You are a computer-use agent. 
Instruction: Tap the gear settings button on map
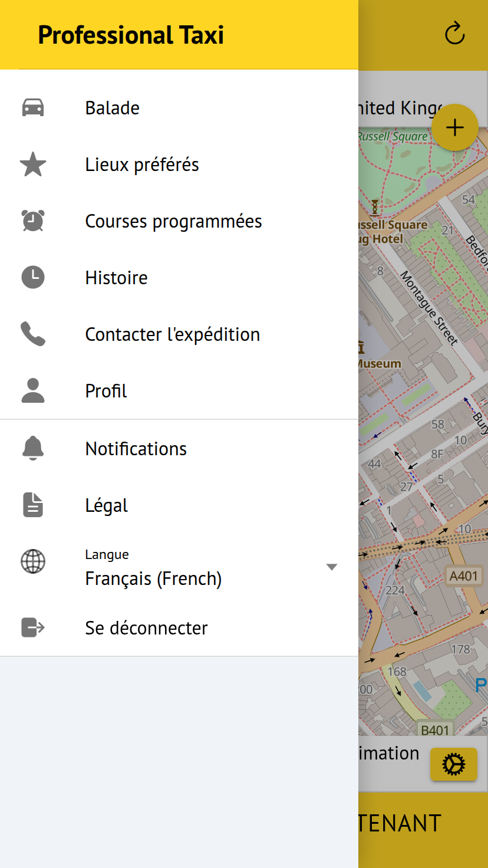tap(453, 764)
